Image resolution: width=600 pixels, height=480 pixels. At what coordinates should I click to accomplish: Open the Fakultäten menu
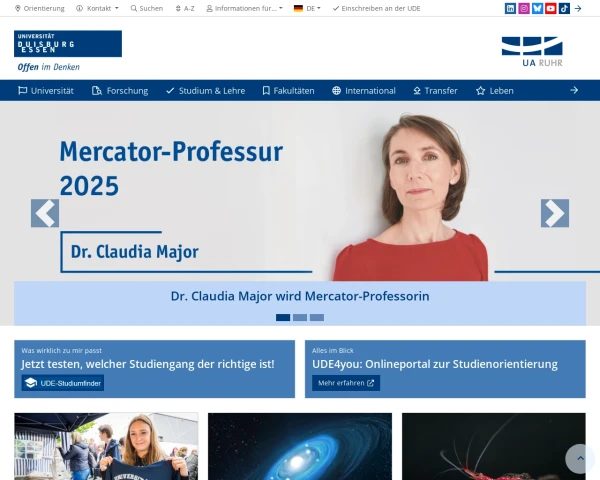(288, 91)
